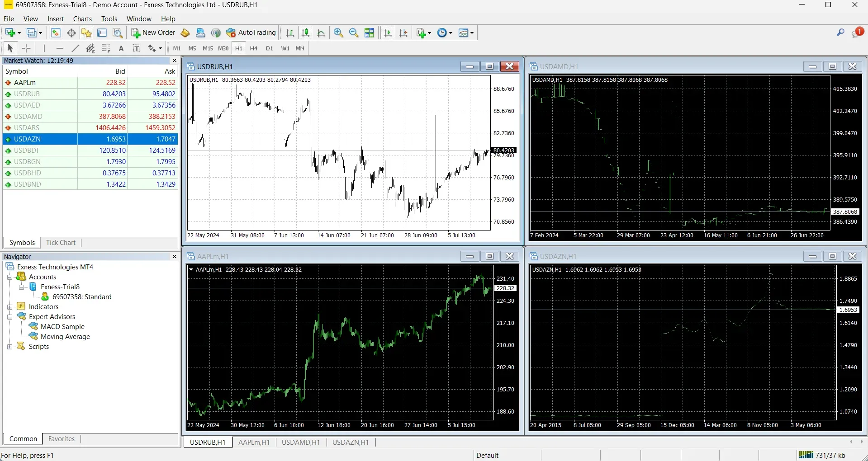The width and height of the screenshot is (868, 461).
Task: Toggle the AutoTrading button
Action: (251, 33)
